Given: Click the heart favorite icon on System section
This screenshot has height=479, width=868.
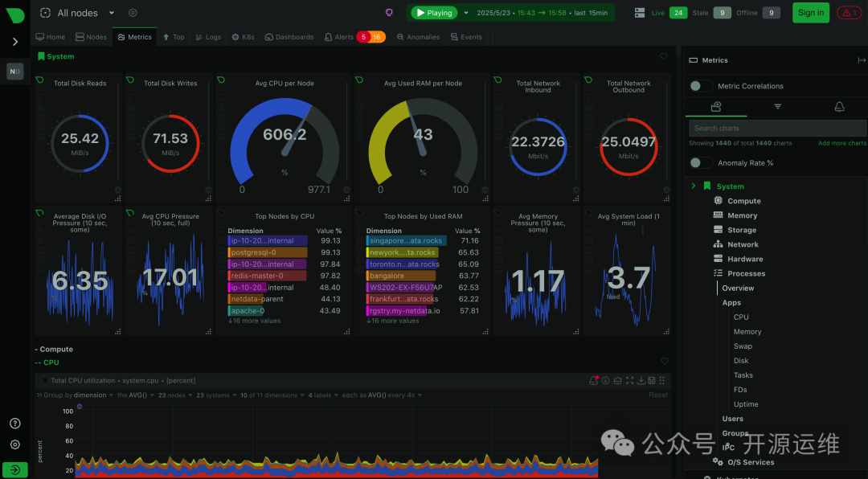Looking at the screenshot, I should [x=664, y=56].
